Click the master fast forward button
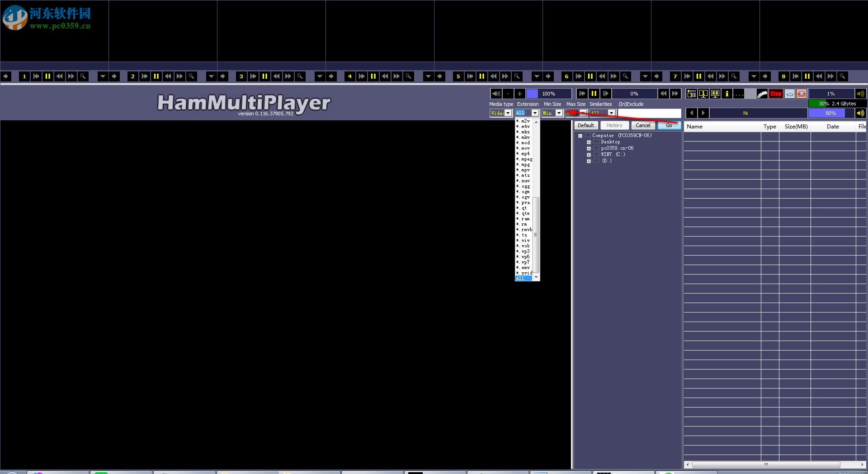This screenshot has height=474, width=868. click(x=675, y=94)
